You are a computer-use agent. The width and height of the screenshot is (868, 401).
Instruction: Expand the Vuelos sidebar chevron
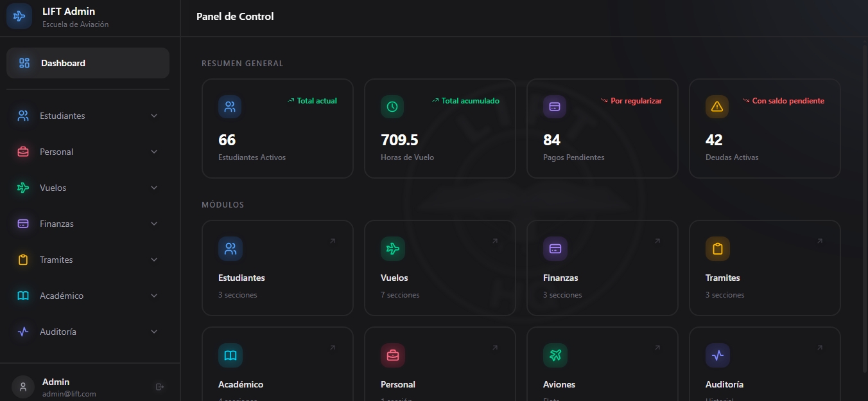pyautogui.click(x=154, y=188)
